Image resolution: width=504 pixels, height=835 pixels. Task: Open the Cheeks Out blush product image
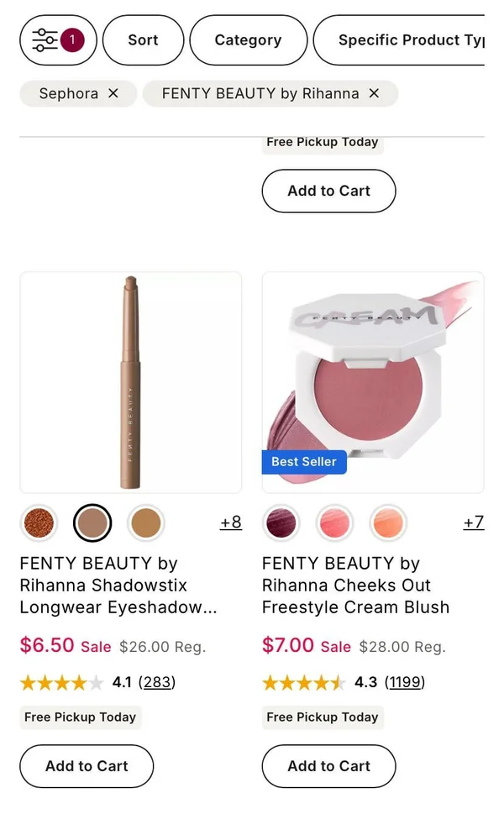pos(373,378)
